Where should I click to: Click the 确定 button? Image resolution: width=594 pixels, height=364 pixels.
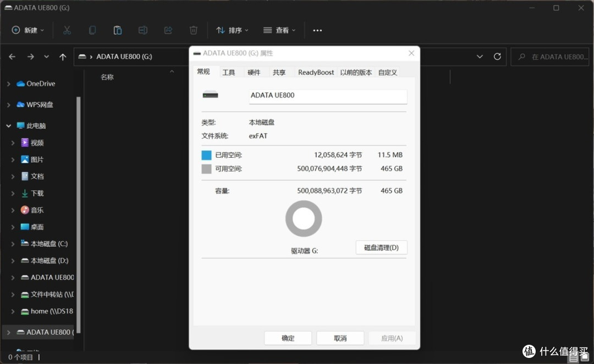288,338
